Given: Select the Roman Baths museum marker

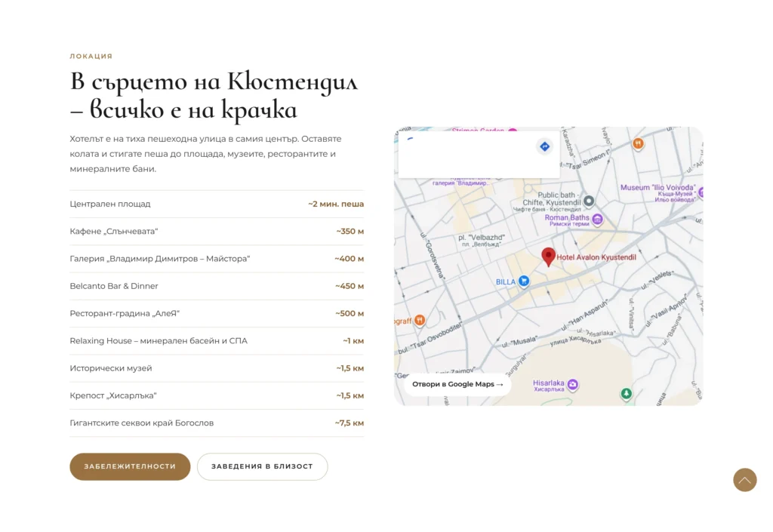Looking at the screenshot, I should (x=598, y=219).
